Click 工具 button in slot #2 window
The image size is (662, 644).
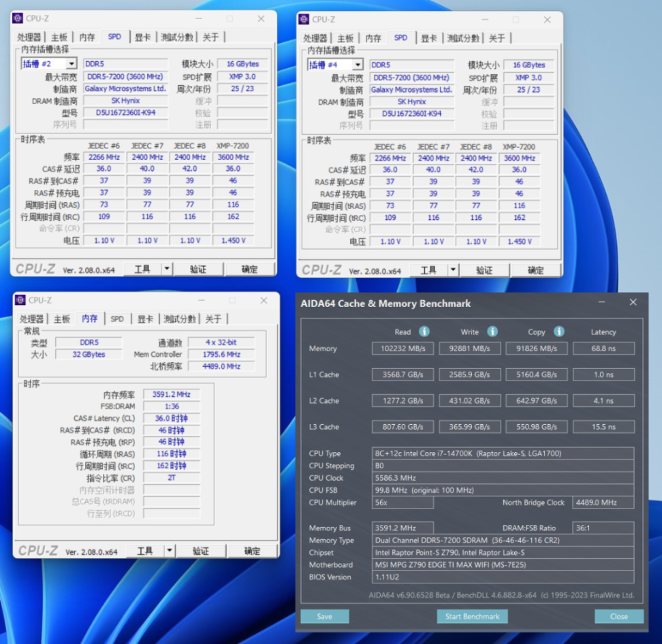[x=142, y=269]
